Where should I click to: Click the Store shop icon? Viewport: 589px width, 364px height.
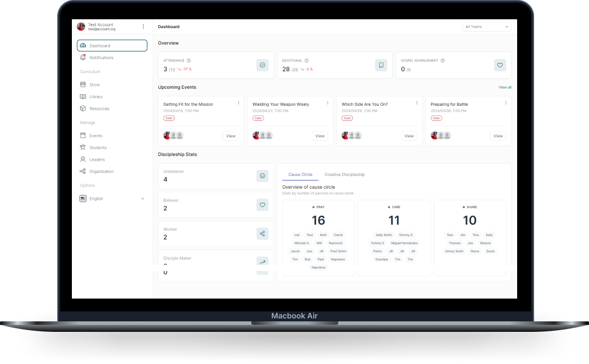83,85
